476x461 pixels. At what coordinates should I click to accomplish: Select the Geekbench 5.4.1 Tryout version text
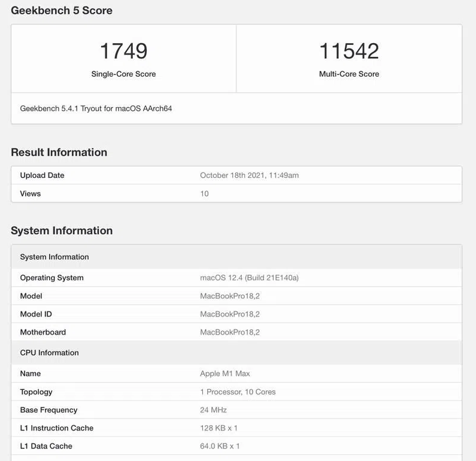pos(96,109)
